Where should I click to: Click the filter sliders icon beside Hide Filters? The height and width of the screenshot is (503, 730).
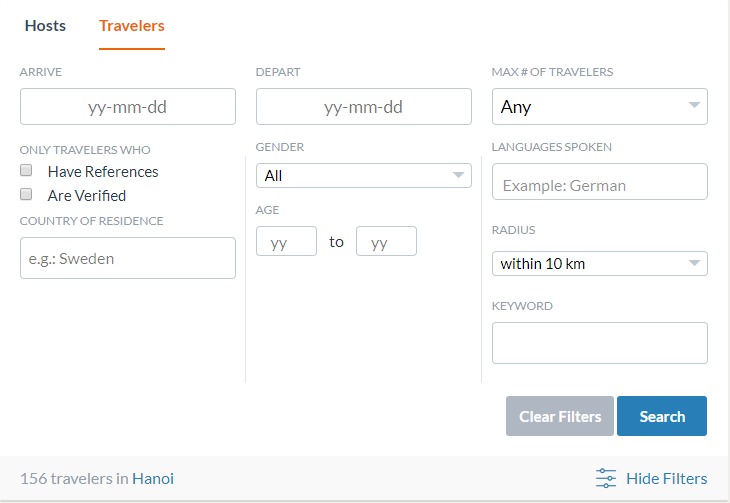pyautogui.click(x=606, y=478)
